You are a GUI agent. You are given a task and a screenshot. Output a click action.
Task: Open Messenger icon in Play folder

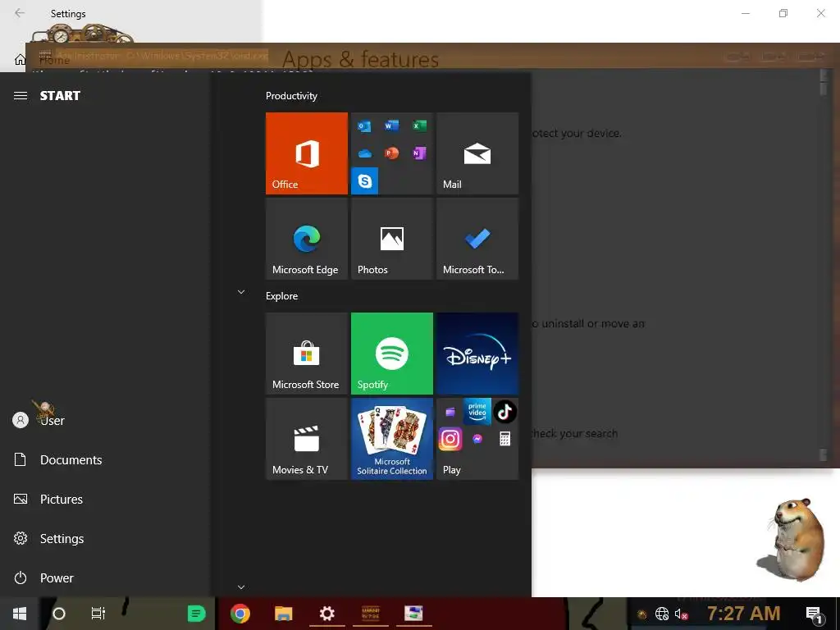pyautogui.click(x=477, y=440)
